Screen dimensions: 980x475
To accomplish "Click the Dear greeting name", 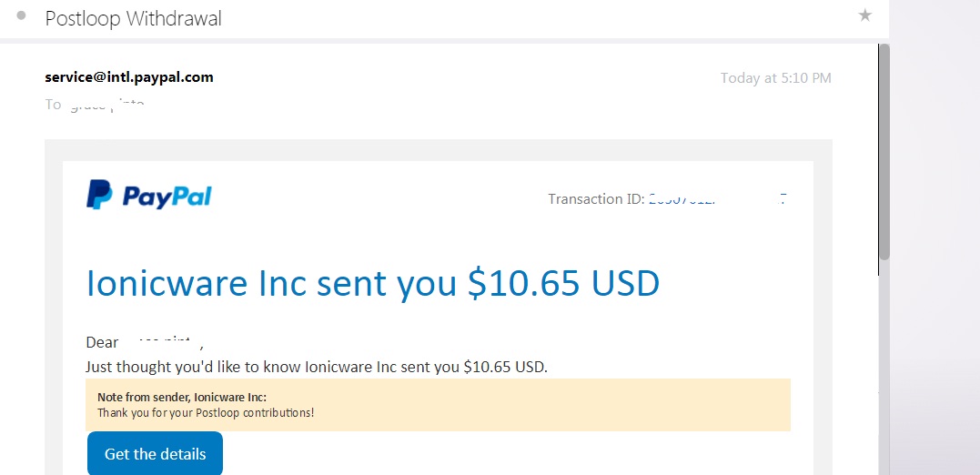I will (162, 342).
